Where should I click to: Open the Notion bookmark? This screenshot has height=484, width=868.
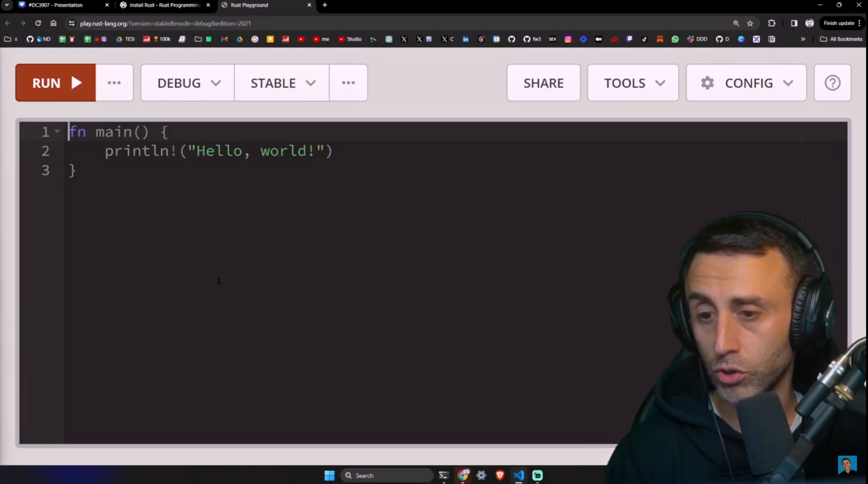(x=772, y=39)
